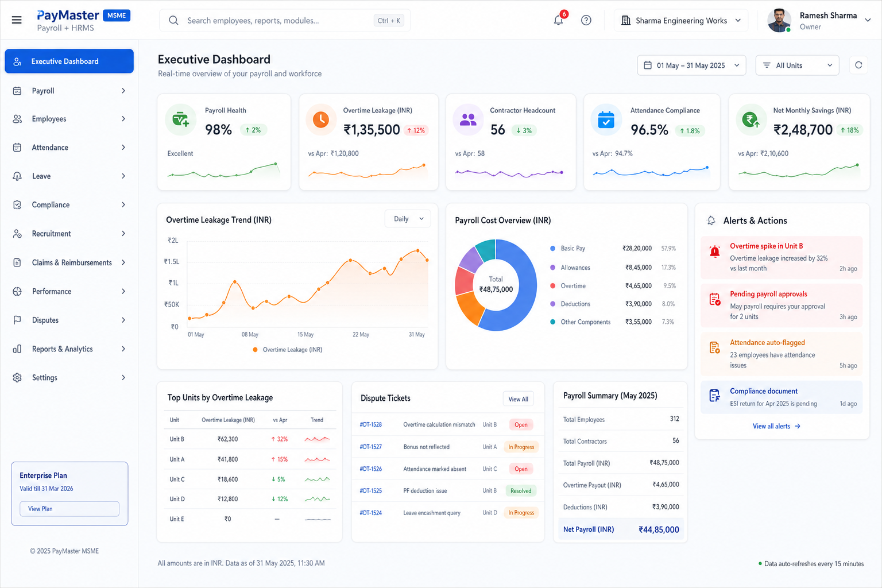
Task: Click the Performance sidebar icon
Action: 17,291
